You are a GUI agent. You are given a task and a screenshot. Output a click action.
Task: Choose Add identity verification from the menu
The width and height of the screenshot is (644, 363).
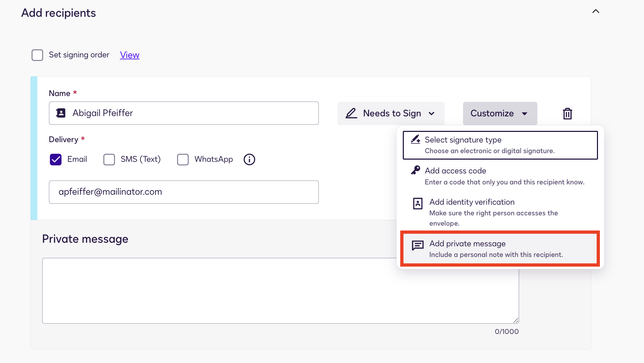click(500, 212)
